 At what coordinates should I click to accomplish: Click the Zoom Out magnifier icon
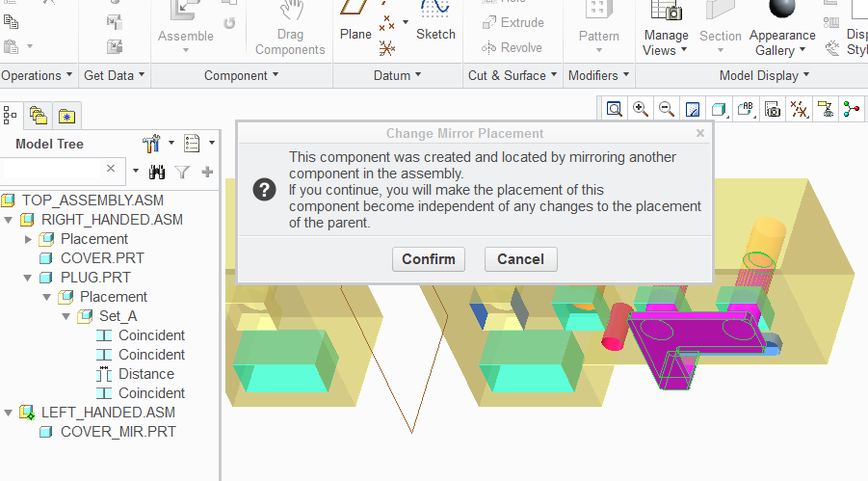click(x=667, y=109)
